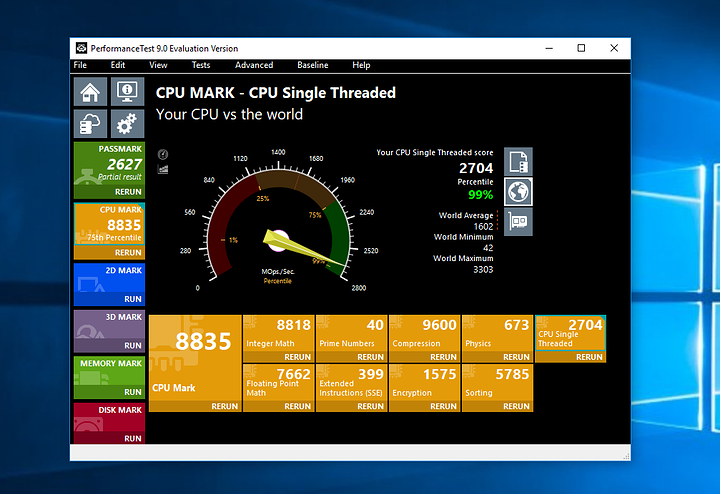Select the small gauge view icon

pos(163,154)
